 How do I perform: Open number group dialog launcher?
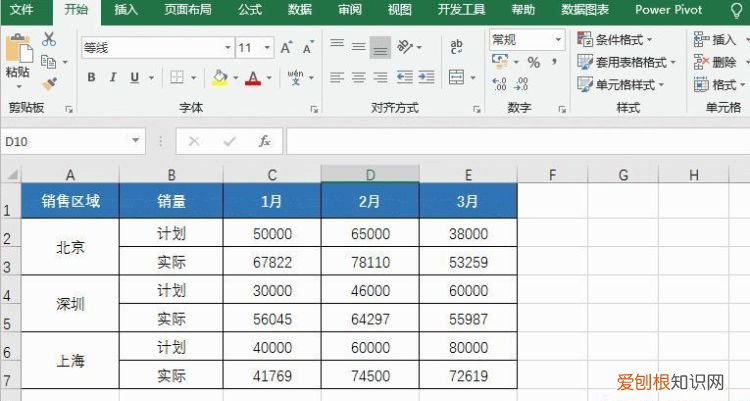coord(562,110)
